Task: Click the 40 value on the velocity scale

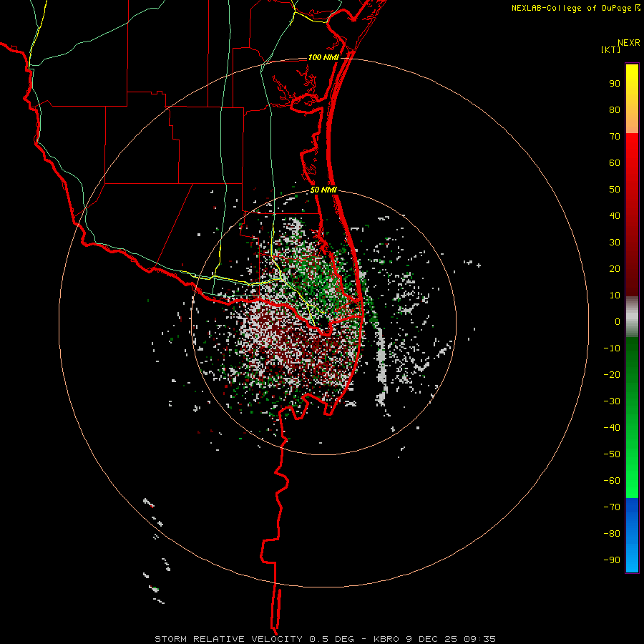Action: 615,216
